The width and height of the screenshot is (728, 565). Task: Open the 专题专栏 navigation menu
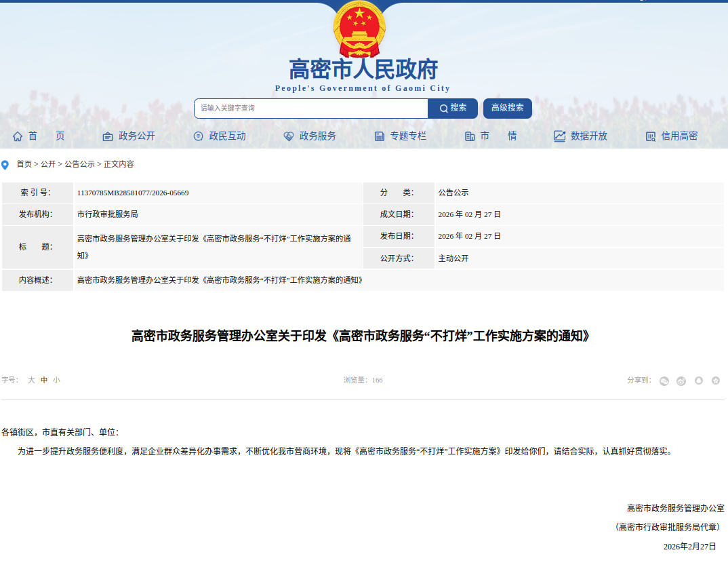[407, 136]
